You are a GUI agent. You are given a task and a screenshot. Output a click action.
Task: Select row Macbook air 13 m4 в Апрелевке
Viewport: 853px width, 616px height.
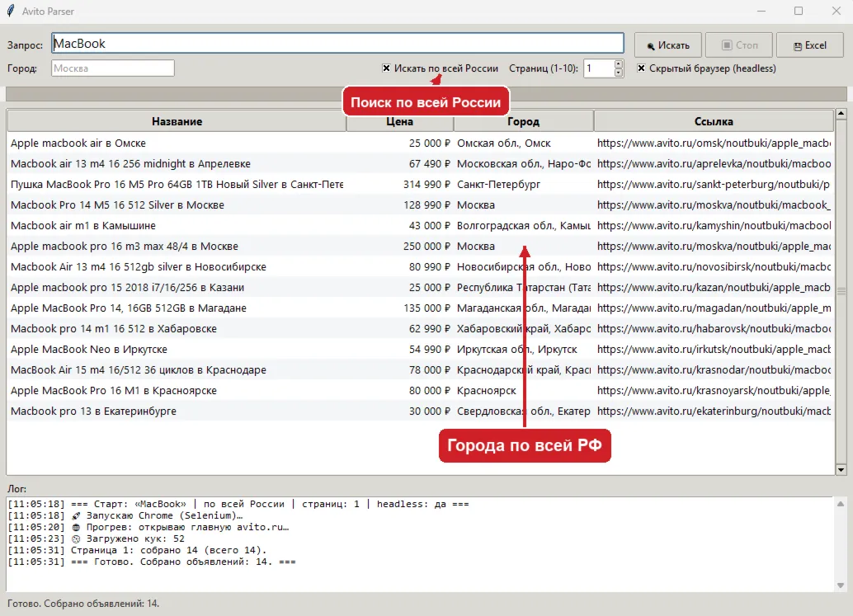click(x=421, y=163)
